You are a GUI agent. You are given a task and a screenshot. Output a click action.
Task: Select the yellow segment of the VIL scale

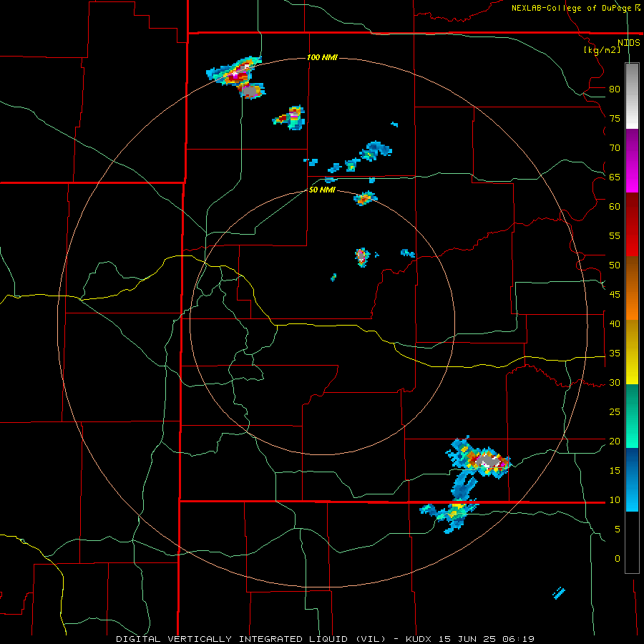(x=632, y=352)
